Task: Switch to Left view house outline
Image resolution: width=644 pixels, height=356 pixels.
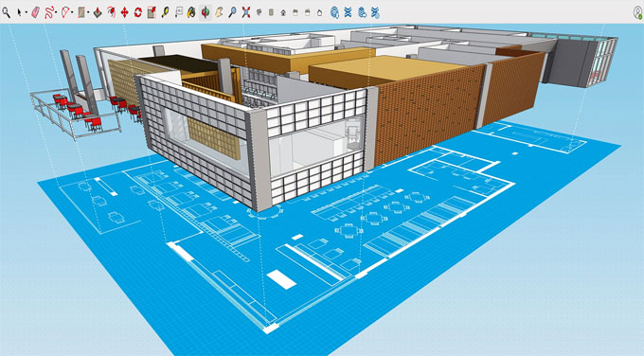Action: coord(319,12)
